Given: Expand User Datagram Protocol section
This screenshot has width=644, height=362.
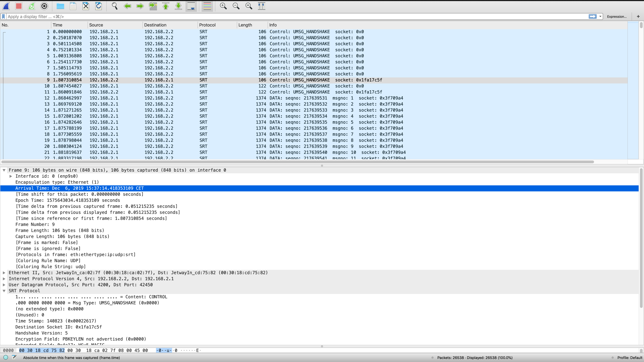Looking at the screenshot, I should 4,285.
